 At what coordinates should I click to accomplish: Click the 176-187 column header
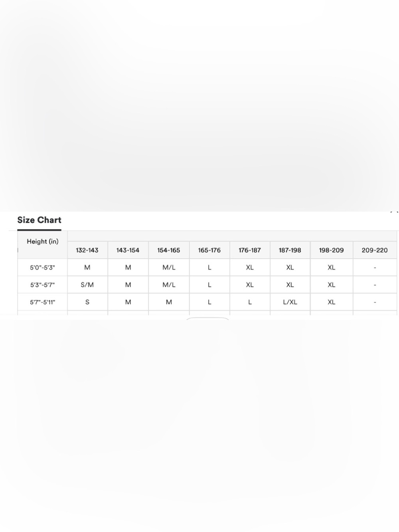click(250, 250)
